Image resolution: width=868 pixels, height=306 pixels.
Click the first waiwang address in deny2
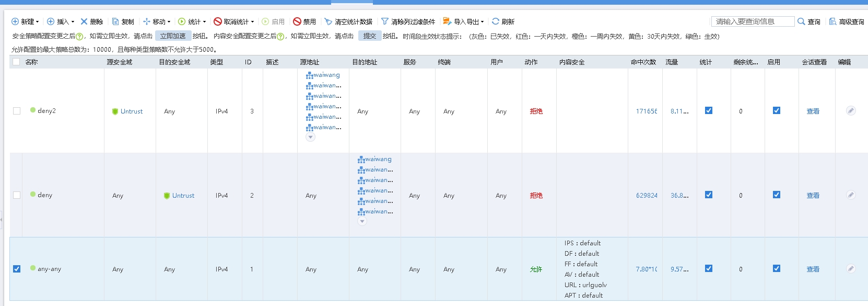click(x=326, y=75)
